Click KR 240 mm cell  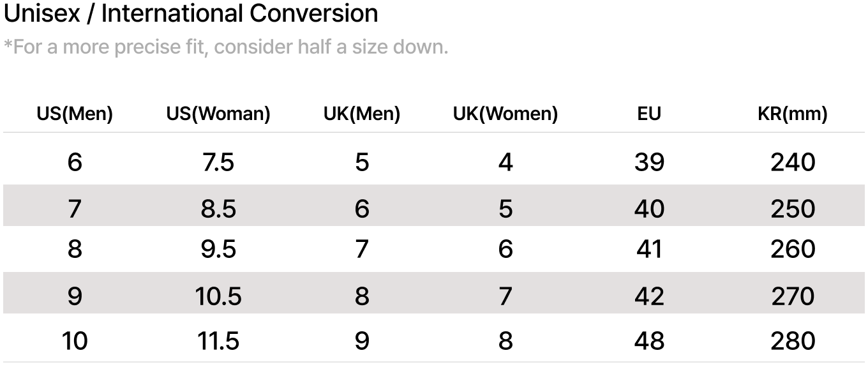[x=793, y=163]
